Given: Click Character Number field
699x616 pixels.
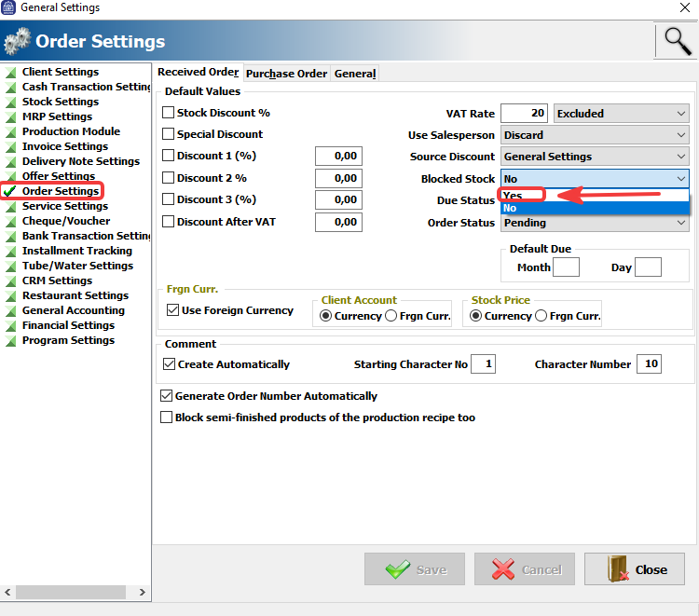Looking at the screenshot, I should 649,364.
